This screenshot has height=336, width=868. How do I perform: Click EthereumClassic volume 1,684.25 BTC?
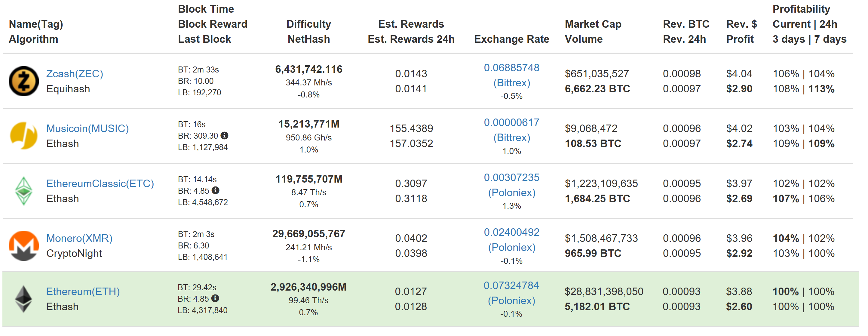(x=597, y=199)
